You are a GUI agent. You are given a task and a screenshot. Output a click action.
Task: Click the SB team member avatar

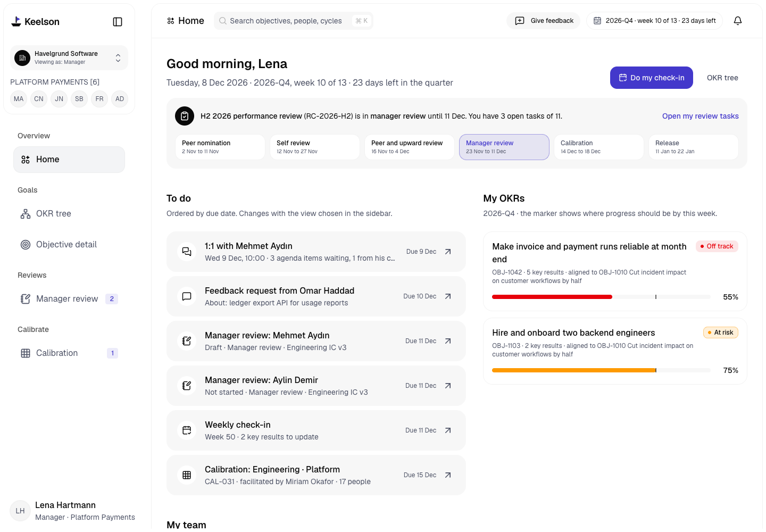click(x=79, y=99)
